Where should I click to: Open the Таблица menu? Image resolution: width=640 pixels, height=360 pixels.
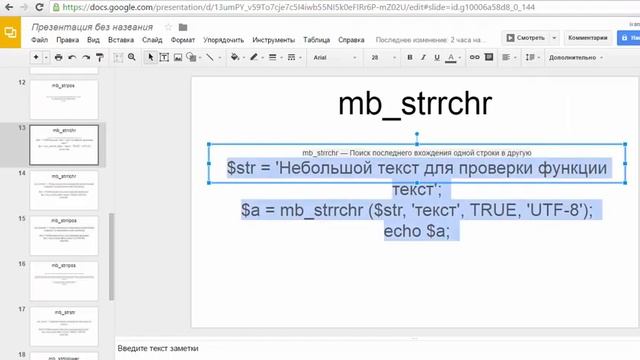(317, 40)
